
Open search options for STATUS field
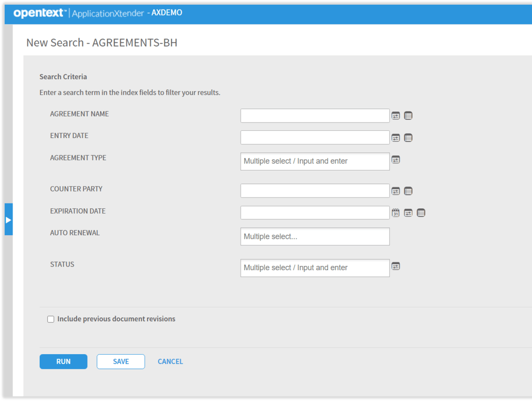395,266
